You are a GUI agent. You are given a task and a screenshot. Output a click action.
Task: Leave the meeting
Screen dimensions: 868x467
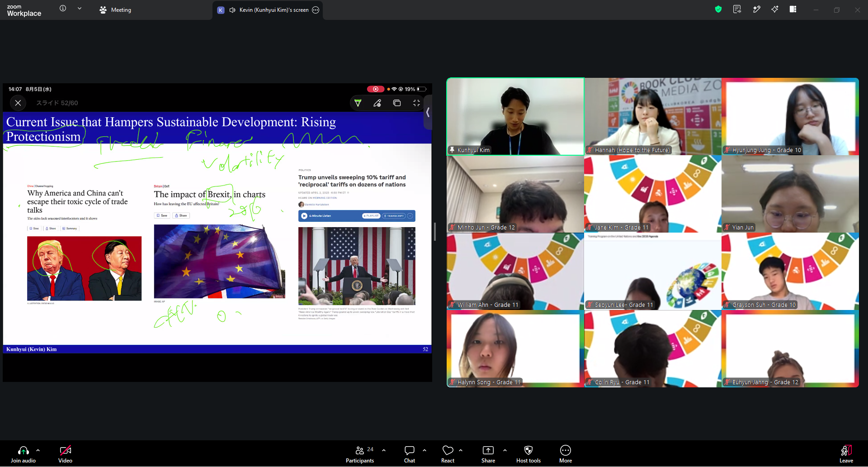coord(846,454)
